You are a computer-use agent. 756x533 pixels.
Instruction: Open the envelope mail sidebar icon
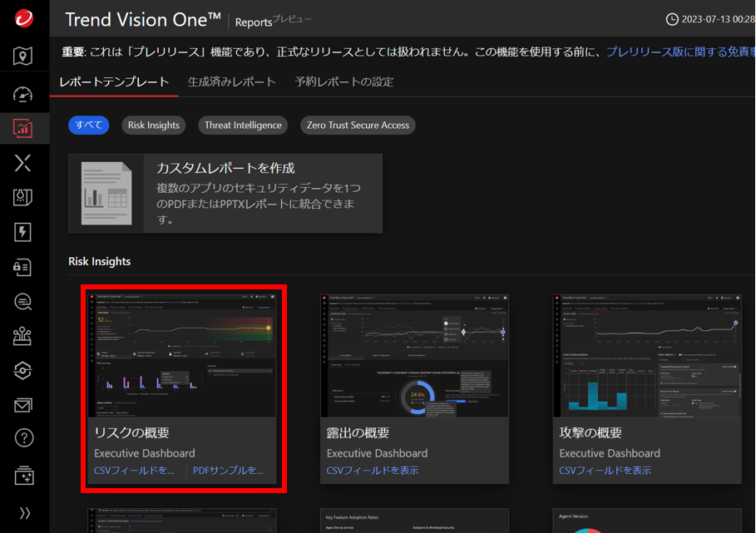(x=22, y=405)
